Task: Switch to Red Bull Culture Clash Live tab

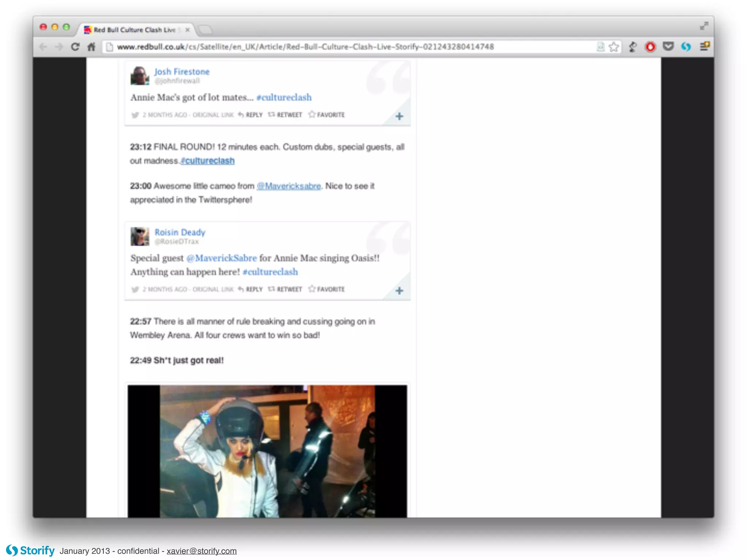Action: pyautogui.click(x=134, y=30)
